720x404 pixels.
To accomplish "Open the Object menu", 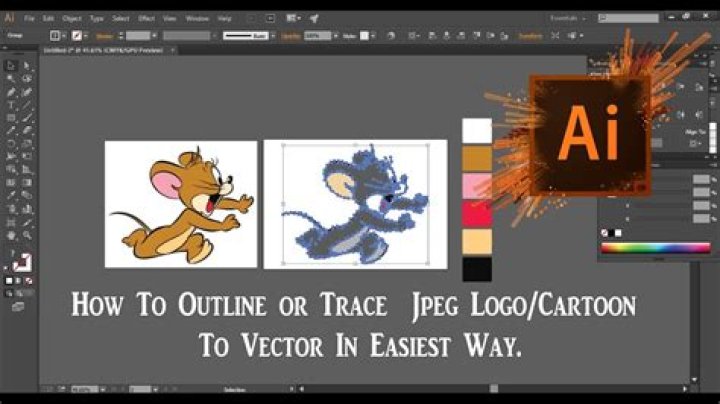I will tap(72, 18).
